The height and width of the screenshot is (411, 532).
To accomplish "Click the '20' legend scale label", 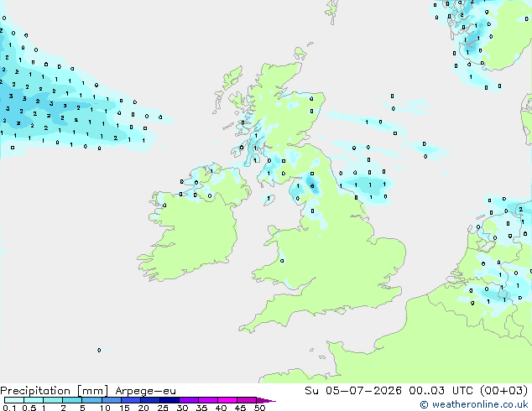I will tap(143, 408).
